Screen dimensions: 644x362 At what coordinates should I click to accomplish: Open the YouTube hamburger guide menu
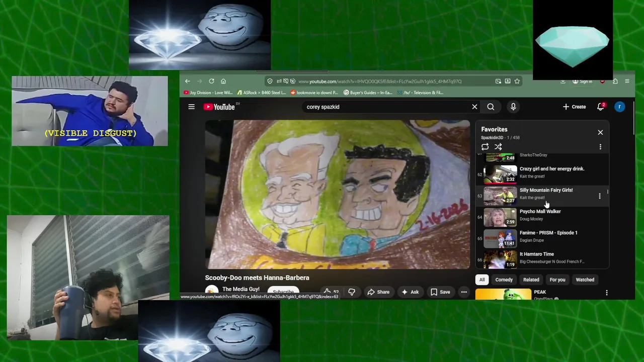191,107
